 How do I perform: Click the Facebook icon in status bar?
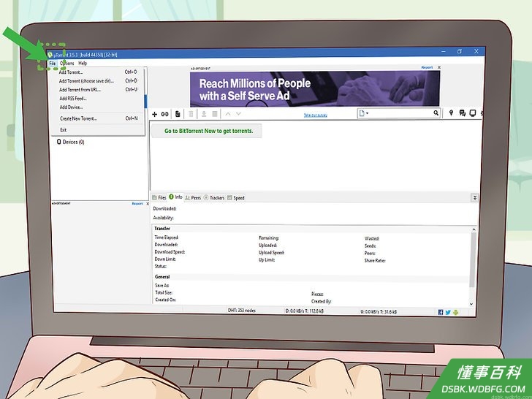[x=441, y=312]
